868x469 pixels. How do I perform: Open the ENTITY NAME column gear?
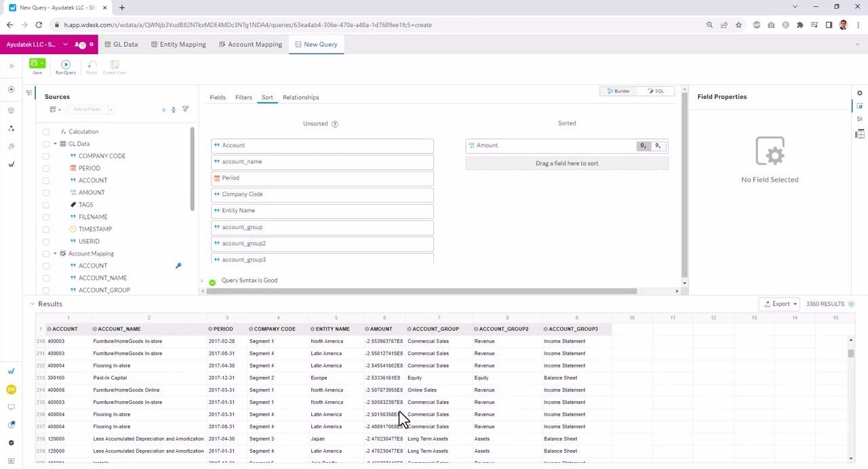pyautogui.click(x=313, y=329)
